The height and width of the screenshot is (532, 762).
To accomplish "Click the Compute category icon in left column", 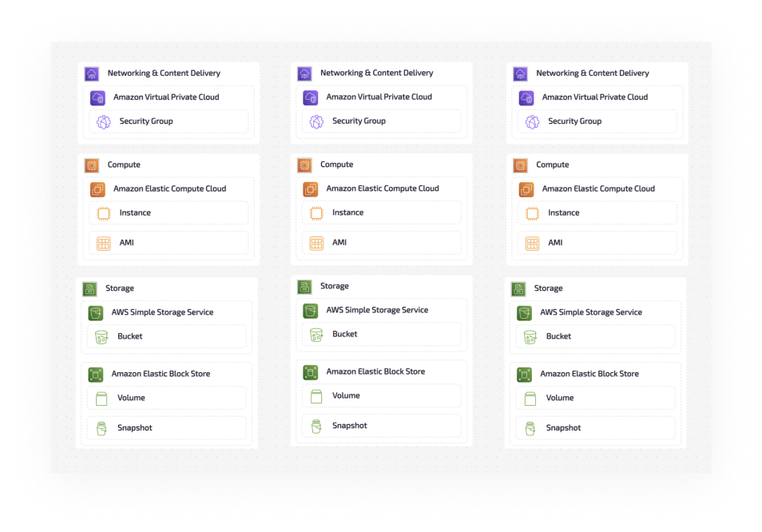I will click(x=92, y=165).
